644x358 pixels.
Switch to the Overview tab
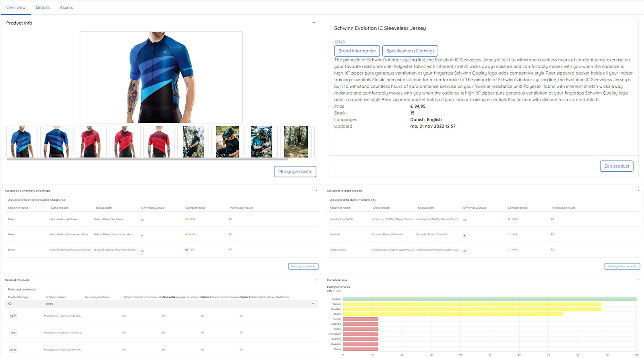pyautogui.click(x=16, y=8)
